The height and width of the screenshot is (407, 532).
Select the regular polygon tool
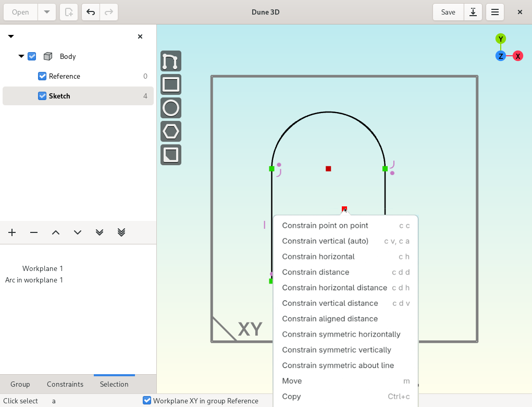(x=171, y=131)
